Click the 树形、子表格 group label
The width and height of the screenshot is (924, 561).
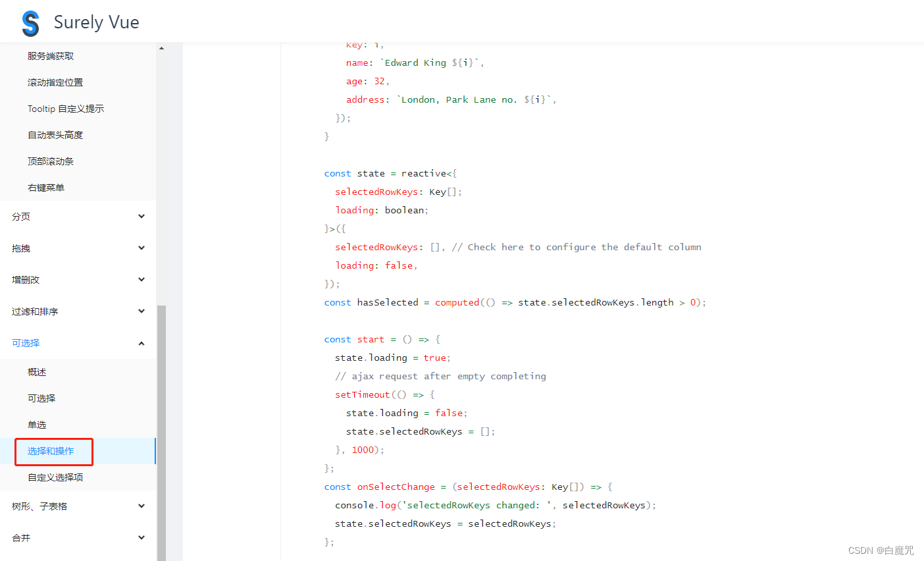[x=39, y=506]
